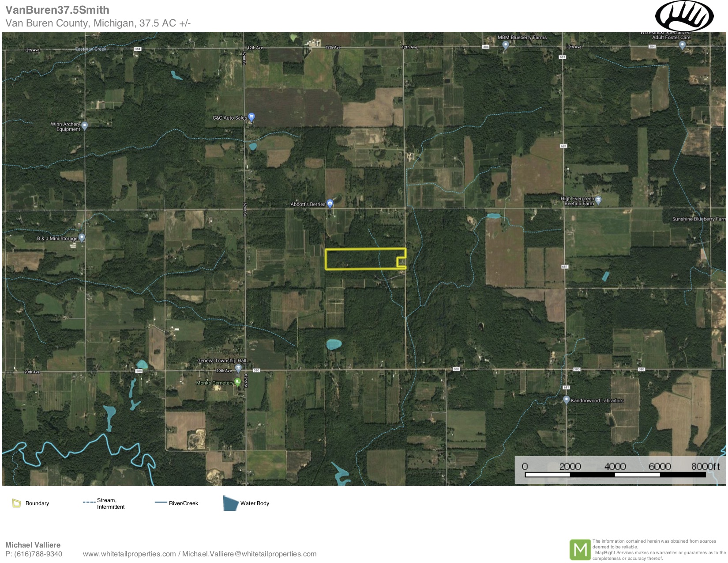The height and width of the screenshot is (563, 728).
Task: Click Michael Valliere's email address
Action: tap(249, 554)
